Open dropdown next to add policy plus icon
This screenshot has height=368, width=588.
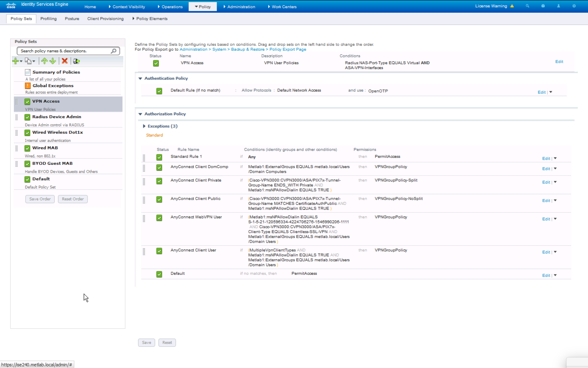(x=21, y=61)
